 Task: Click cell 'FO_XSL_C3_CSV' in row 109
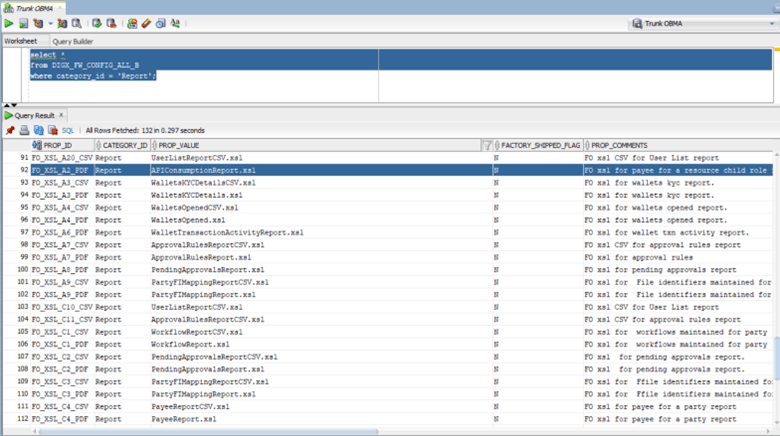click(x=60, y=382)
